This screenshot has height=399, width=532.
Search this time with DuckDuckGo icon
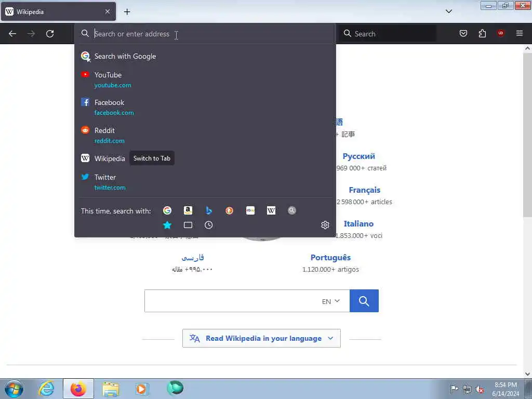click(229, 211)
